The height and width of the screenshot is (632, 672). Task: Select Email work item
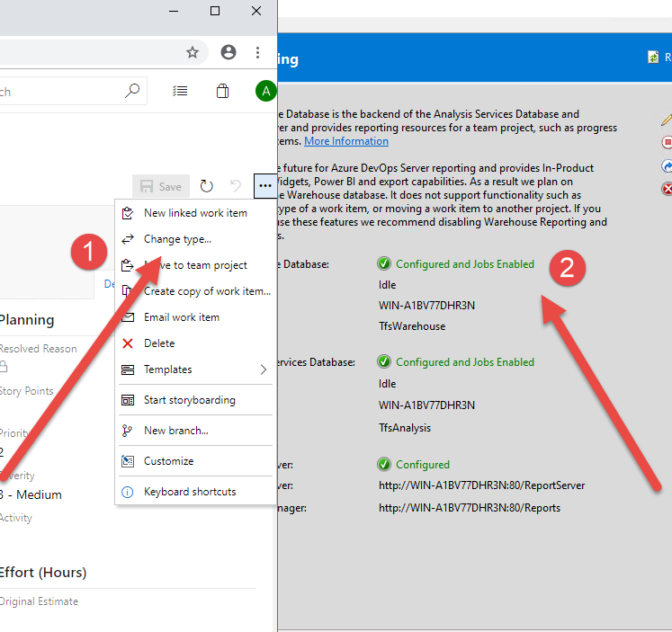pyautogui.click(x=195, y=317)
